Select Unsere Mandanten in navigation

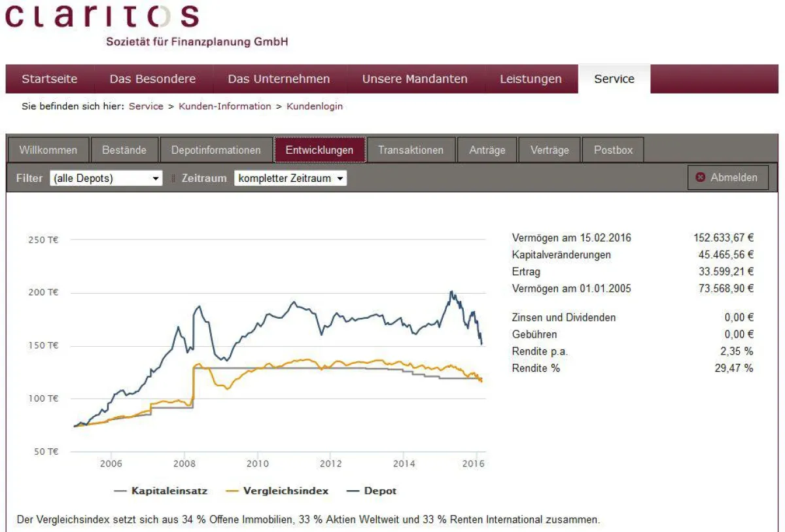point(415,79)
